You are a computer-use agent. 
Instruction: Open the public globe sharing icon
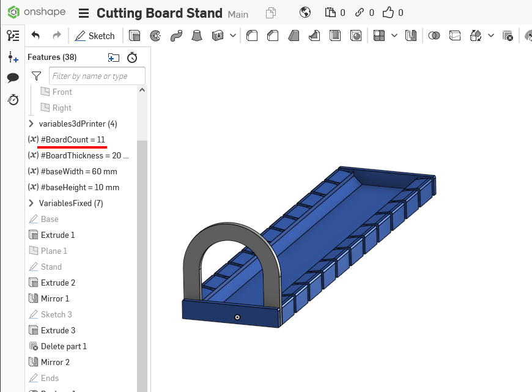tap(305, 13)
